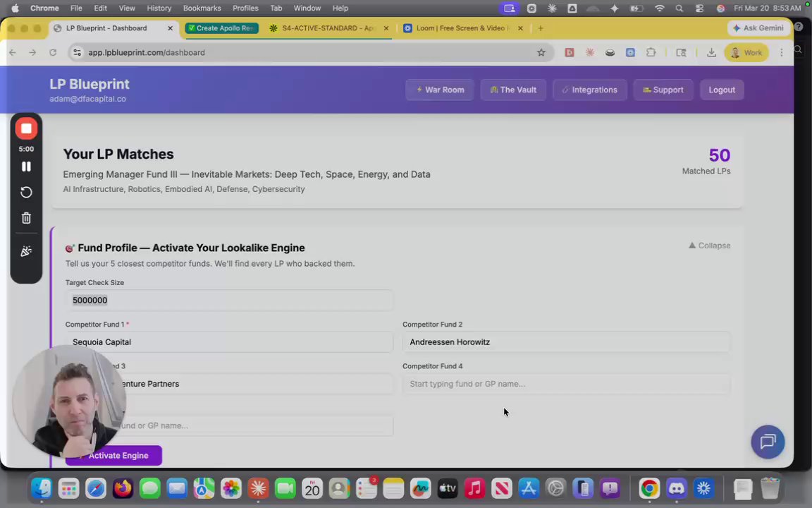Edit Competitor Fund 1 field
The height and width of the screenshot is (508, 812).
(x=229, y=342)
